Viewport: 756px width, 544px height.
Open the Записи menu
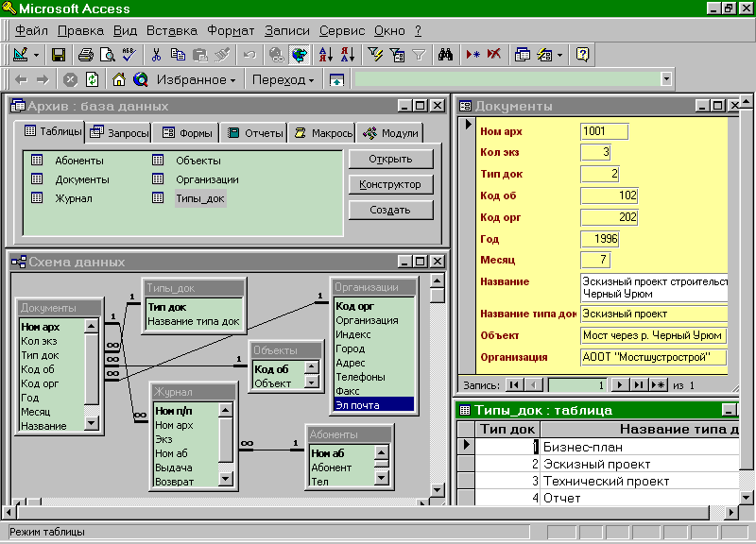click(287, 31)
